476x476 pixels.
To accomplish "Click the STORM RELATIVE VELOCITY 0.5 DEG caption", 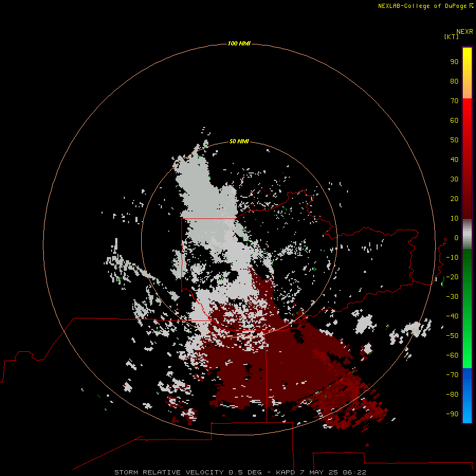I will click(x=188, y=472).
